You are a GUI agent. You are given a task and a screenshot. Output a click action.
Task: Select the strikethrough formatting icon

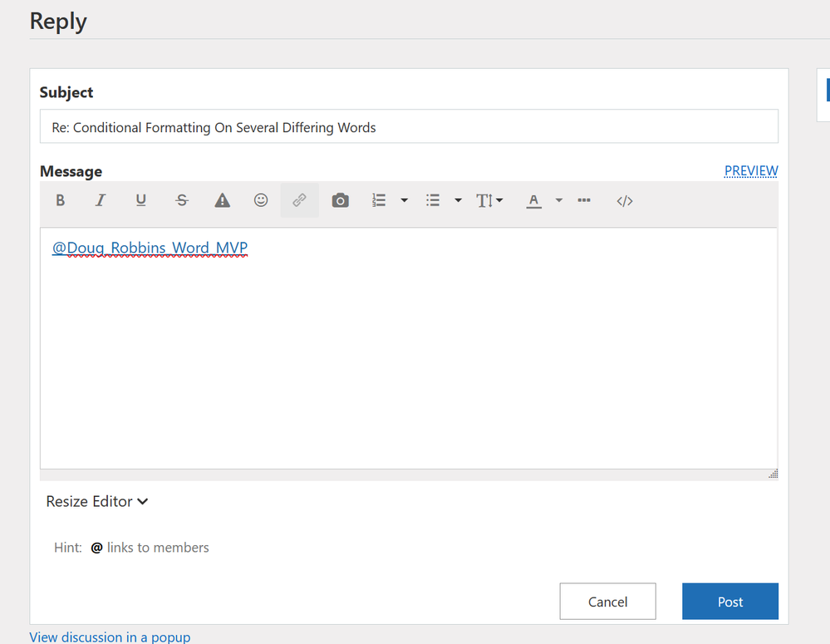tap(181, 200)
